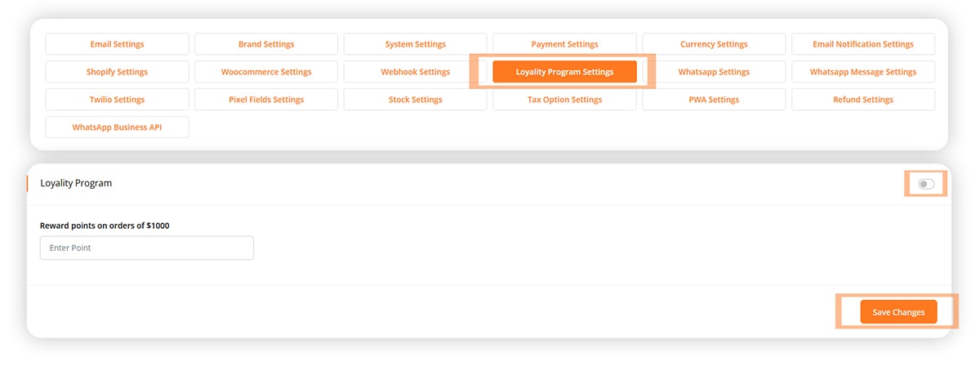Click the 'Reward points on orders of $1000' label
The width and height of the screenshot is (980, 371).
105,226
